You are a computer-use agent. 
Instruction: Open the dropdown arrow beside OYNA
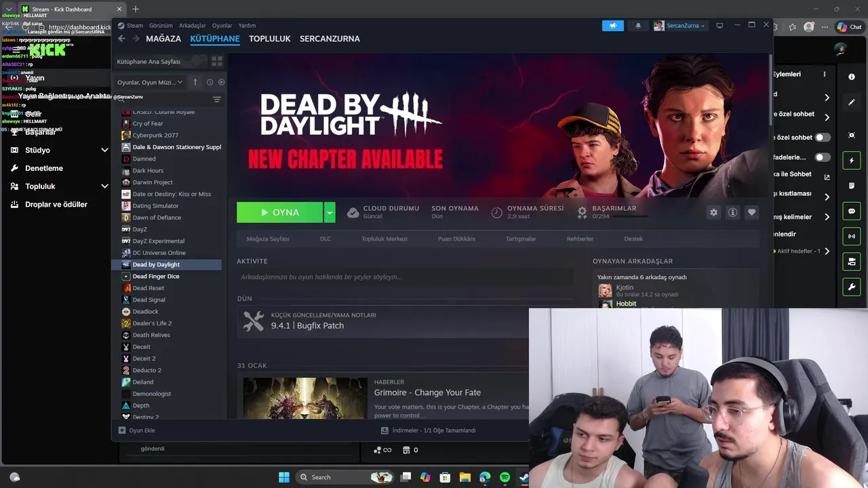click(x=330, y=212)
